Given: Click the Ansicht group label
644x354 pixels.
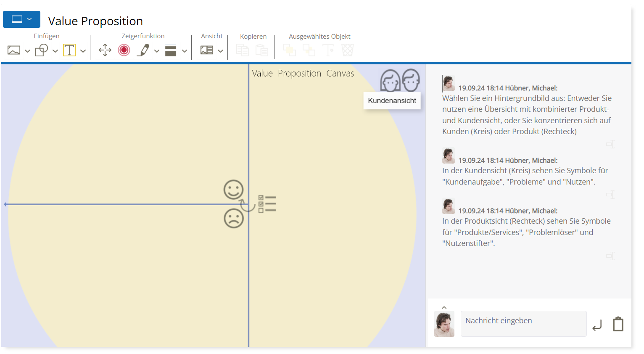Looking at the screenshot, I should 212,36.
